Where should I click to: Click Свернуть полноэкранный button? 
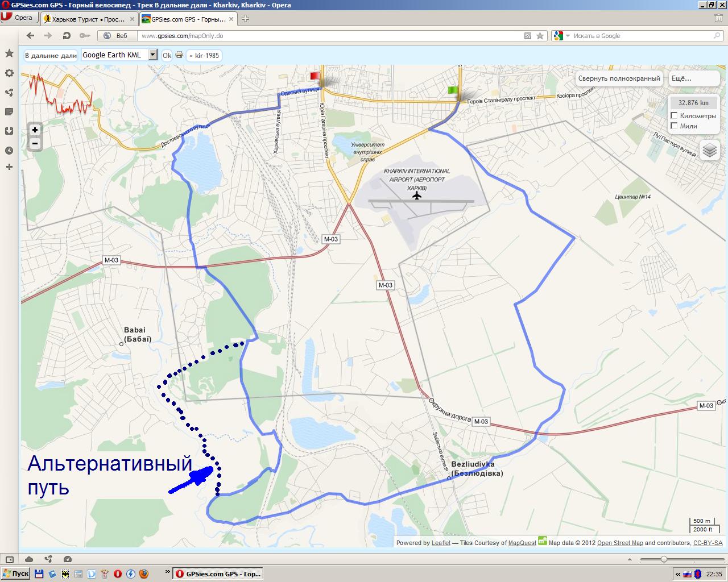[x=619, y=78]
